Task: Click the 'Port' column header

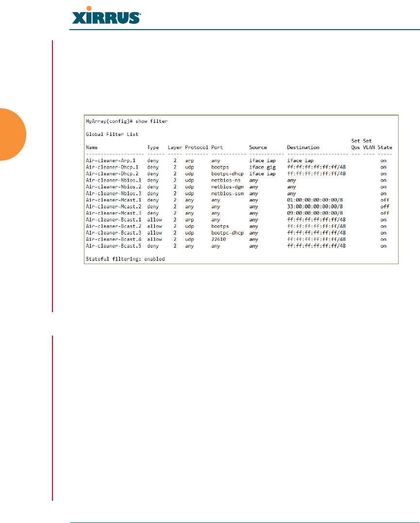Action: 217,148
